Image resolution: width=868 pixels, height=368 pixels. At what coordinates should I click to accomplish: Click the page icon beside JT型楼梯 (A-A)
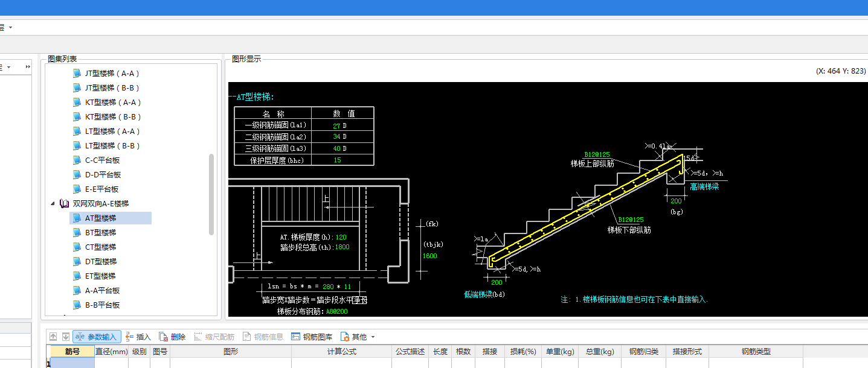(x=77, y=74)
